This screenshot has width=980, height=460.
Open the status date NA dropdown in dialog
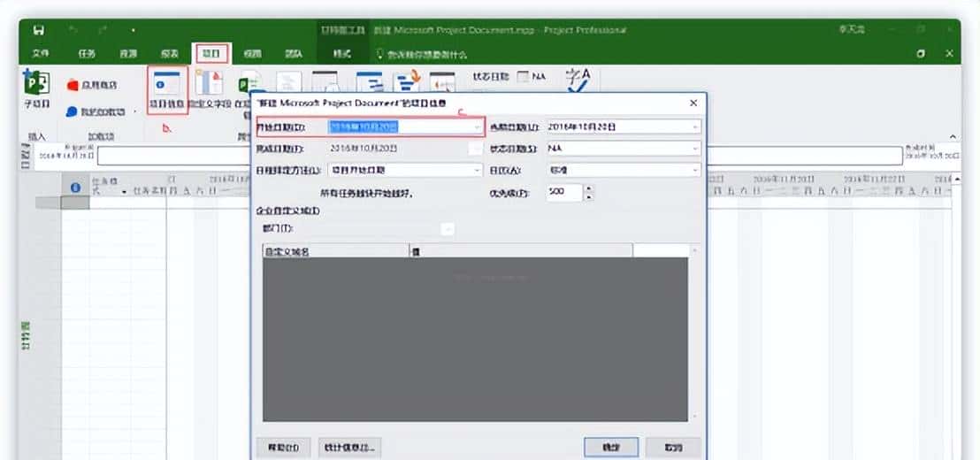(695, 149)
